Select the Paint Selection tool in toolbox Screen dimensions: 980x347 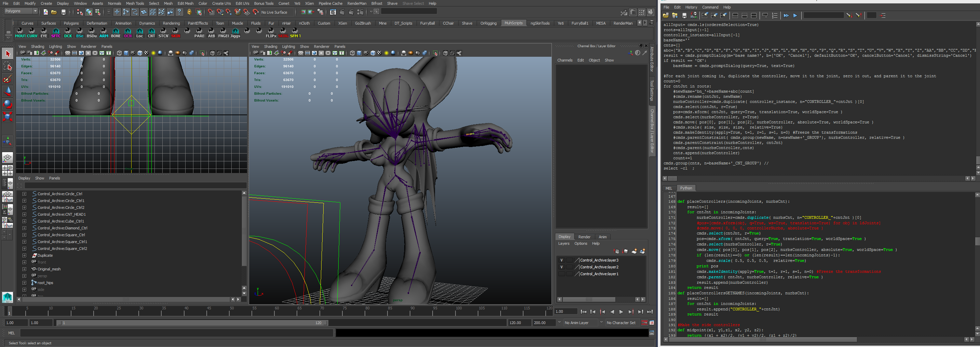(8, 79)
